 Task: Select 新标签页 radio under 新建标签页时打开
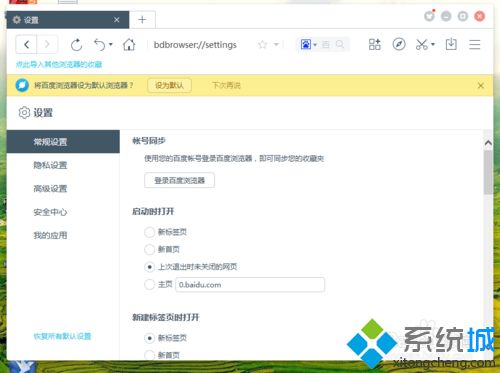[149, 338]
